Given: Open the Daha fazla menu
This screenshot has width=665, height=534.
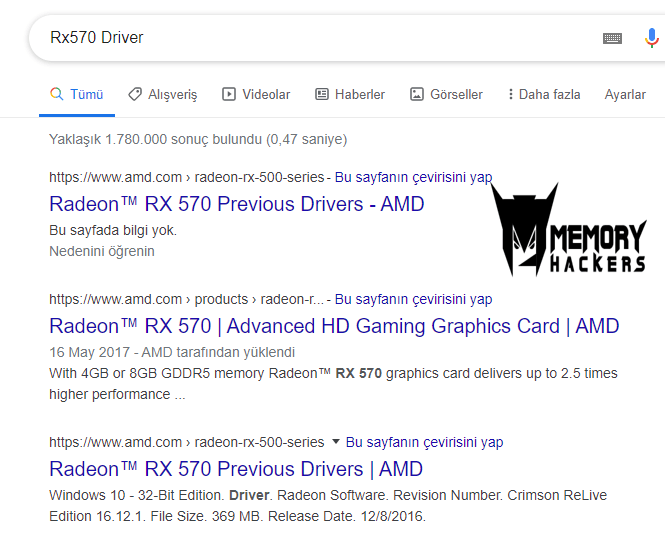Looking at the screenshot, I should pos(544,94).
